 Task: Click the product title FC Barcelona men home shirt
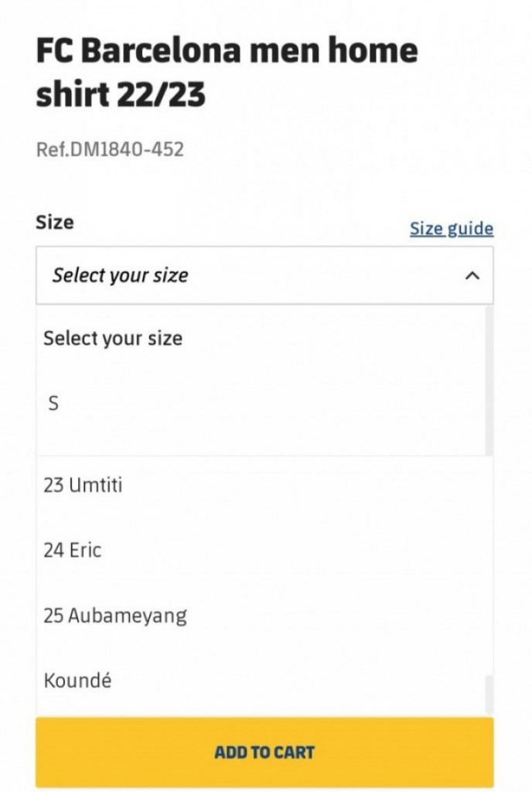(x=227, y=70)
